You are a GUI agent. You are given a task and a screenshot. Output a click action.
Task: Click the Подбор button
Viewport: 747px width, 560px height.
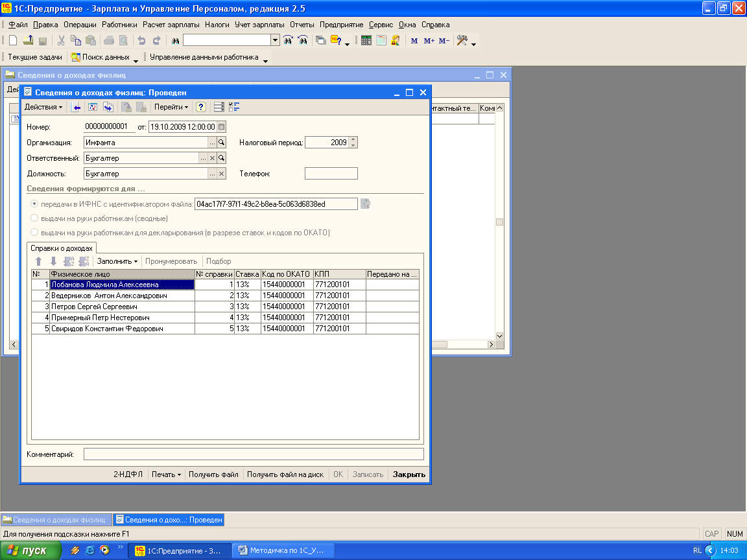coord(219,261)
